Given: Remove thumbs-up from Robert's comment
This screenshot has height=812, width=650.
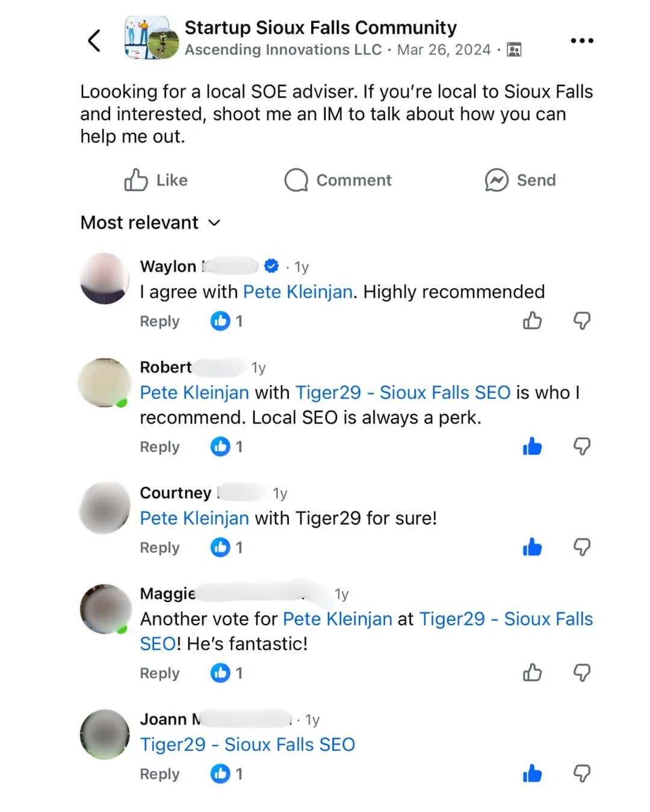Looking at the screenshot, I should (x=532, y=446).
